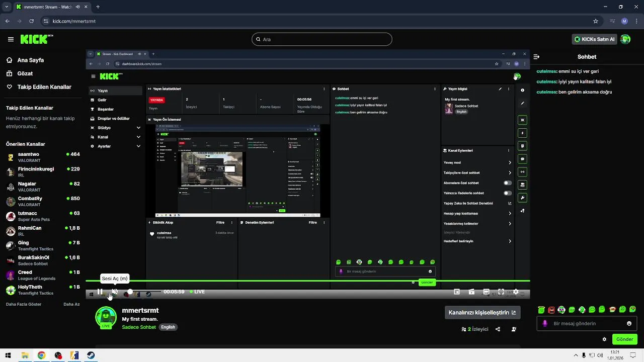Open Windows Start menu

(8, 355)
